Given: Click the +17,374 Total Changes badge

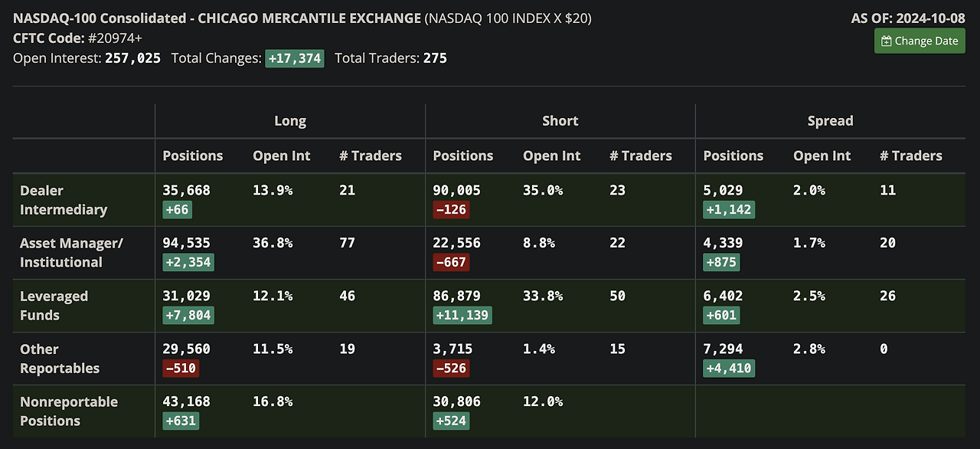Looking at the screenshot, I should coord(295,58).
